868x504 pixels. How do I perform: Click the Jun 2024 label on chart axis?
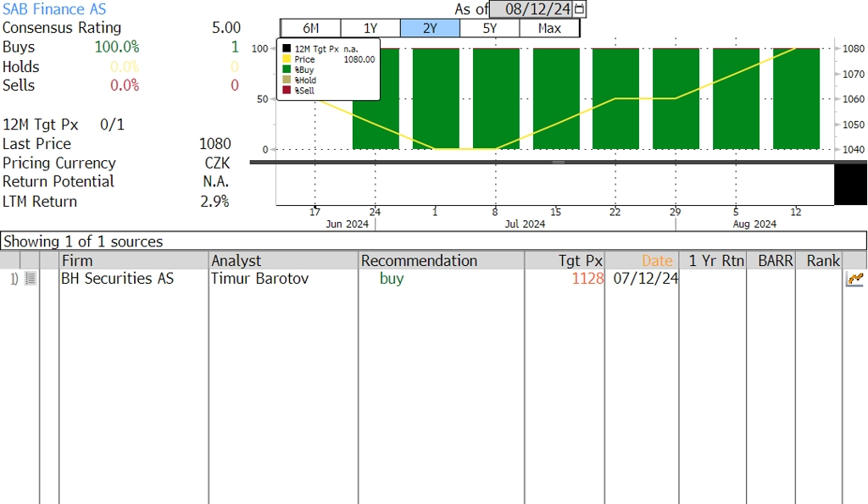347,224
